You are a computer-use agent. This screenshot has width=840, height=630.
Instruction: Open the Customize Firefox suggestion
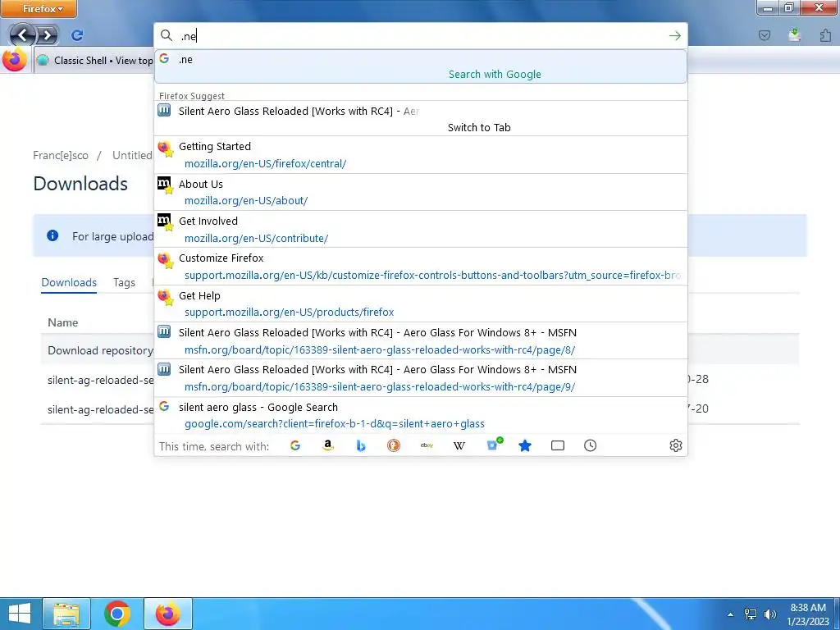pyautogui.click(x=421, y=267)
